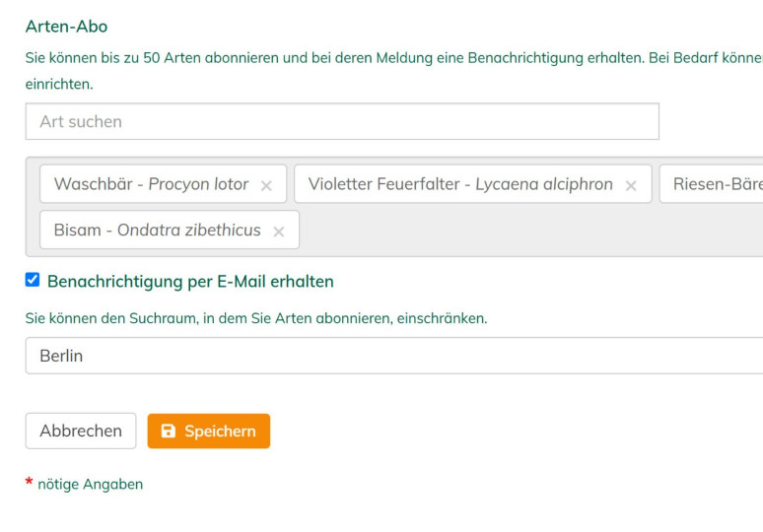The width and height of the screenshot is (763, 532).
Task: Click the Suchraum restriction hint text
Action: coord(255,319)
